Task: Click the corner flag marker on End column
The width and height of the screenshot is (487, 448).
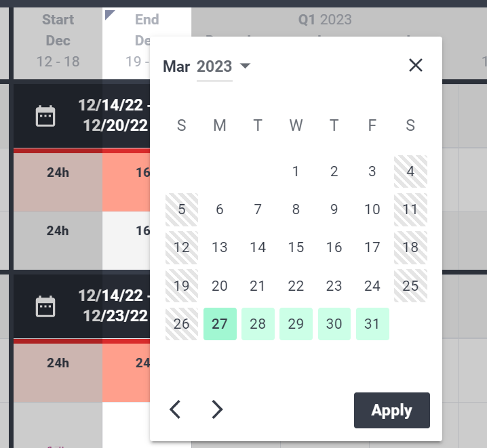Action: 109,14
